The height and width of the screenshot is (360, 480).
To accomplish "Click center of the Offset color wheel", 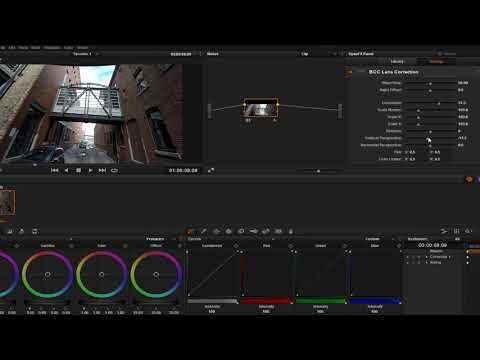I will click(156, 274).
